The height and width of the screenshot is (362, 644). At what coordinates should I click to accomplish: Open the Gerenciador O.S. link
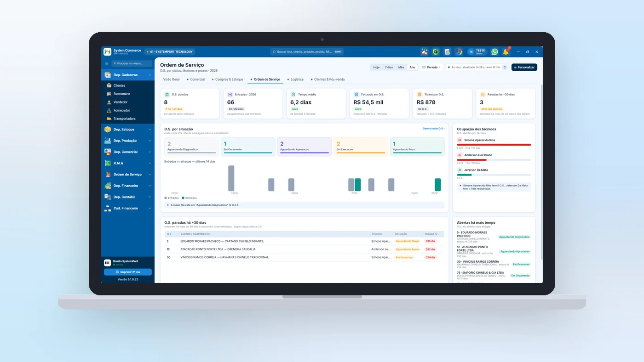[x=434, y=129]
